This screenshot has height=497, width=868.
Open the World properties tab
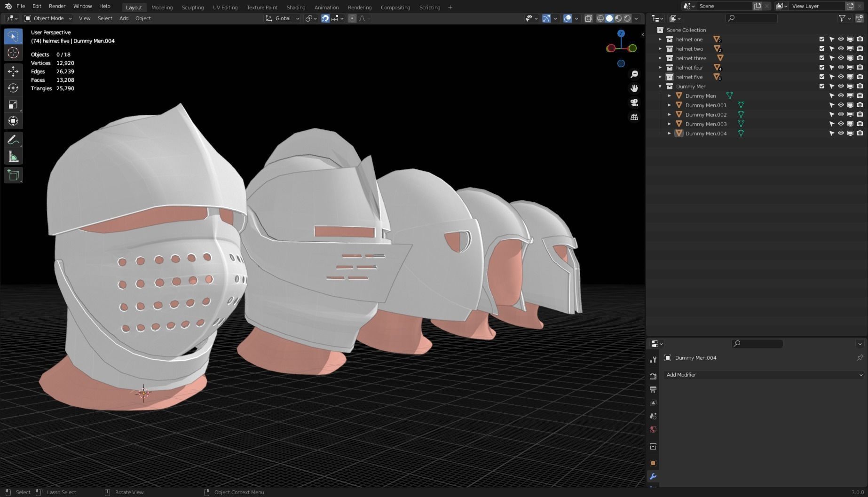(653, 429)
